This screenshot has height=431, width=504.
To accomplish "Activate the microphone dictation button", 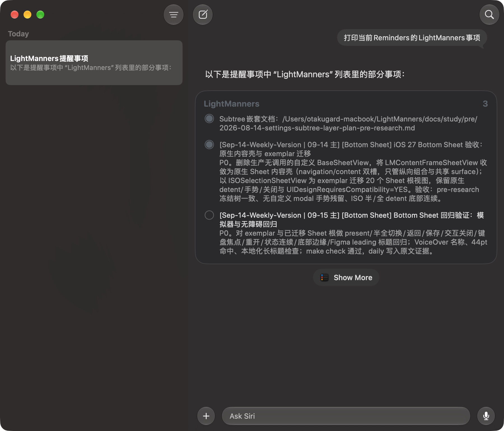I will click(x=486, y=416).
